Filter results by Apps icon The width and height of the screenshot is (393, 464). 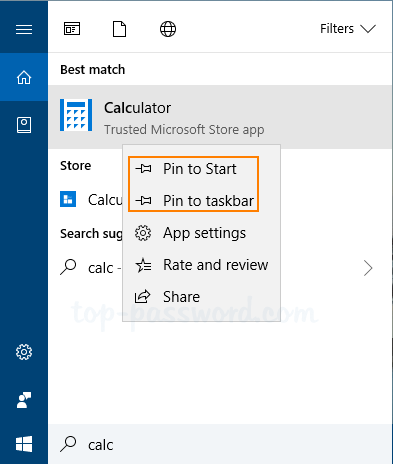[x=72, y=29]
